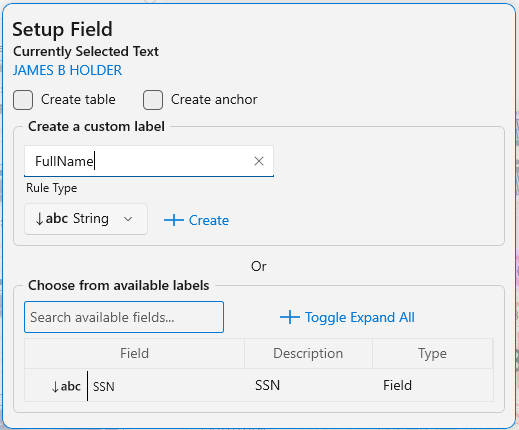Open the Rule Type String dropdown
This screenshot has height=430, width=519.
pyautogui.click(x=86, y=219)
